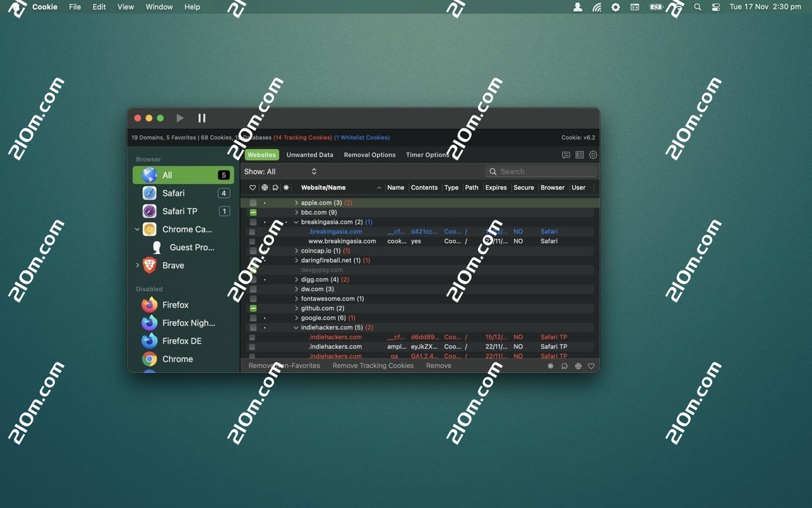This screenshot has width=812, height=508.
Task: Click the Firefox icon under Disabled
Action: [150, 305]
